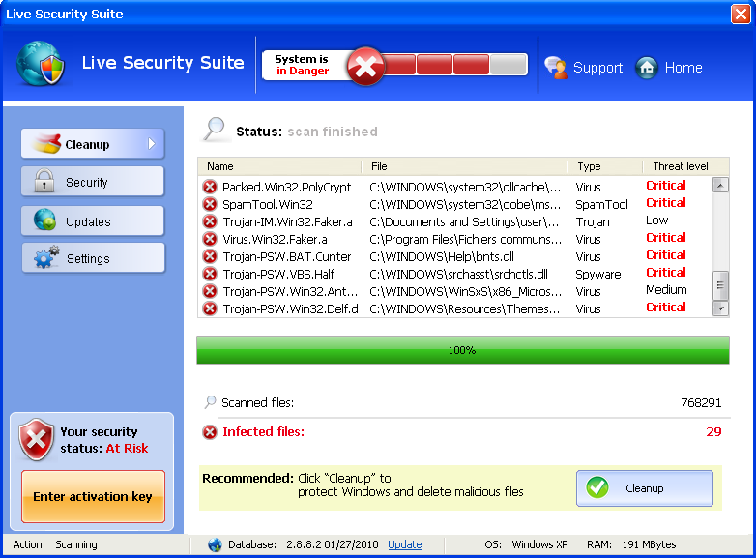Select C:\WINDOWS\srchasst\srchctls.dll file path
Screen dimensions: 756x558
click(458, 274)
